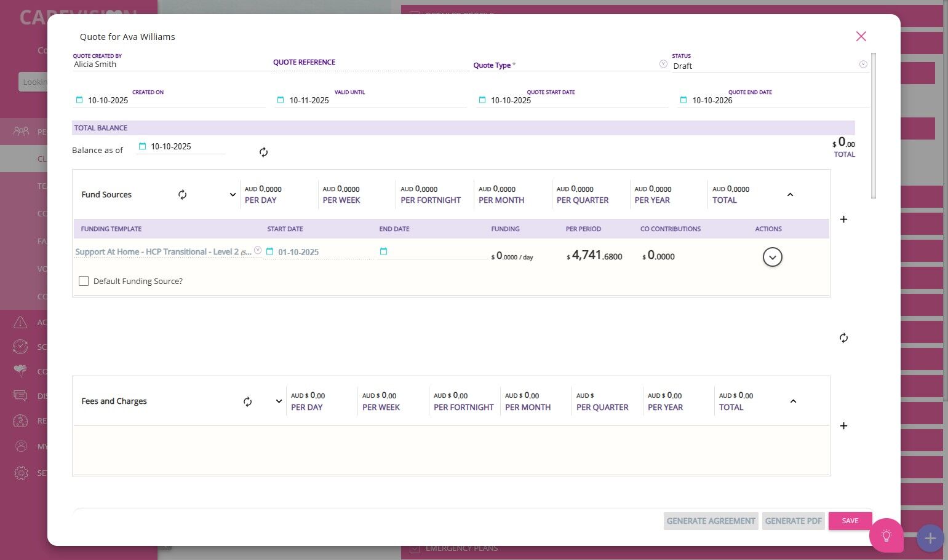Open the Status dropdown showing Draft
This screenshot has width=948, height=560.
(x=863, y=64)
